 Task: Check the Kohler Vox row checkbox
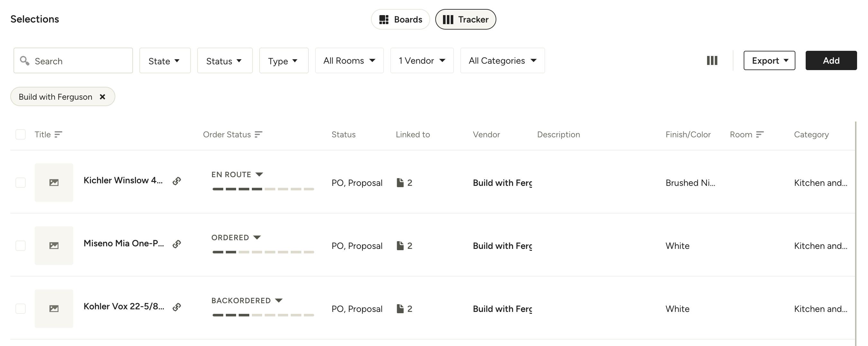(x=21, y=309)
